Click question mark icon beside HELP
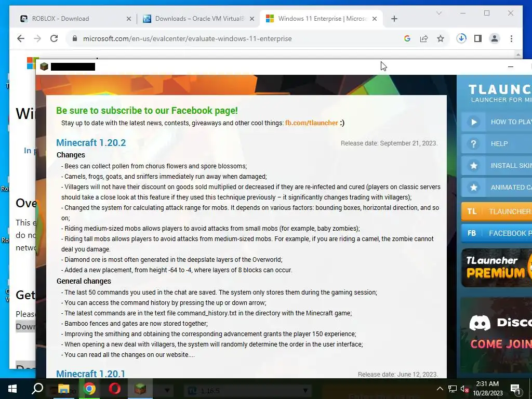 pos(474,143)
